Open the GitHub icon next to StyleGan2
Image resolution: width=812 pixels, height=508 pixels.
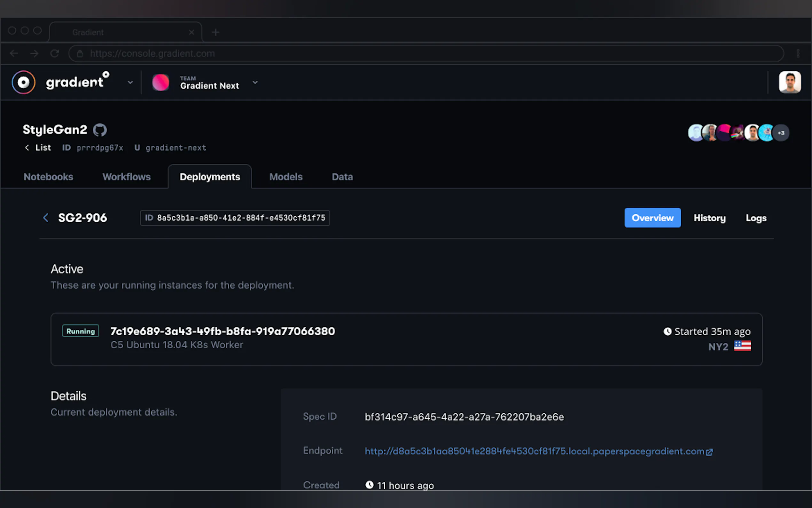click(x=100, y=130)
